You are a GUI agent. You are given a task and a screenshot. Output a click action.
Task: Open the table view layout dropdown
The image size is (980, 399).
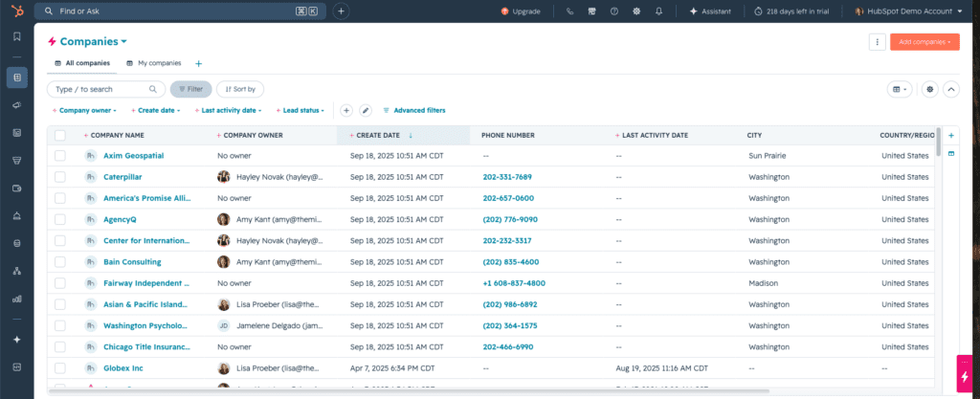tap(900, 89)
